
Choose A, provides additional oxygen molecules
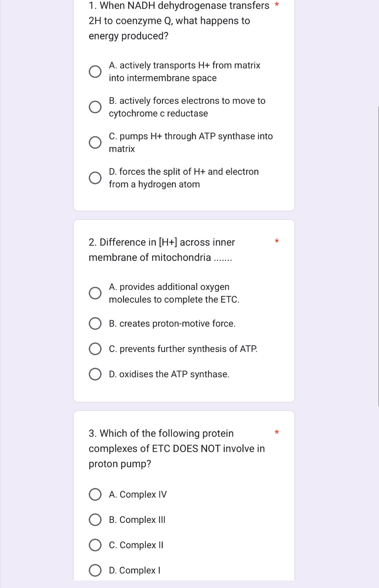[x=95, y=293]
